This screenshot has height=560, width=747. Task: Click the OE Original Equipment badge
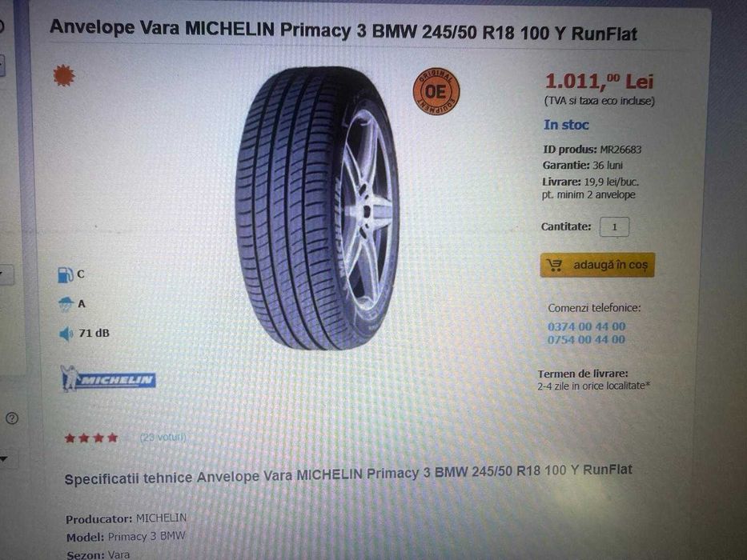(x=436, y=91)
